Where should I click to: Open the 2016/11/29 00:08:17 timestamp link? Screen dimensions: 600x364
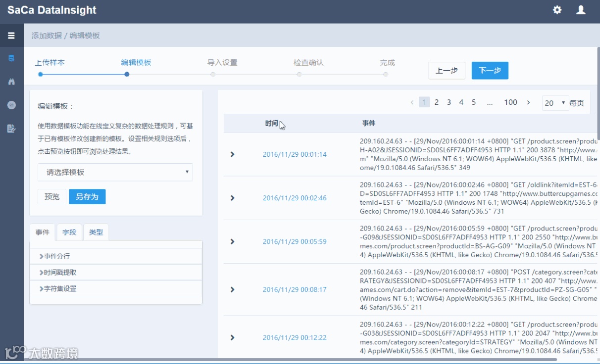(295, 289)
